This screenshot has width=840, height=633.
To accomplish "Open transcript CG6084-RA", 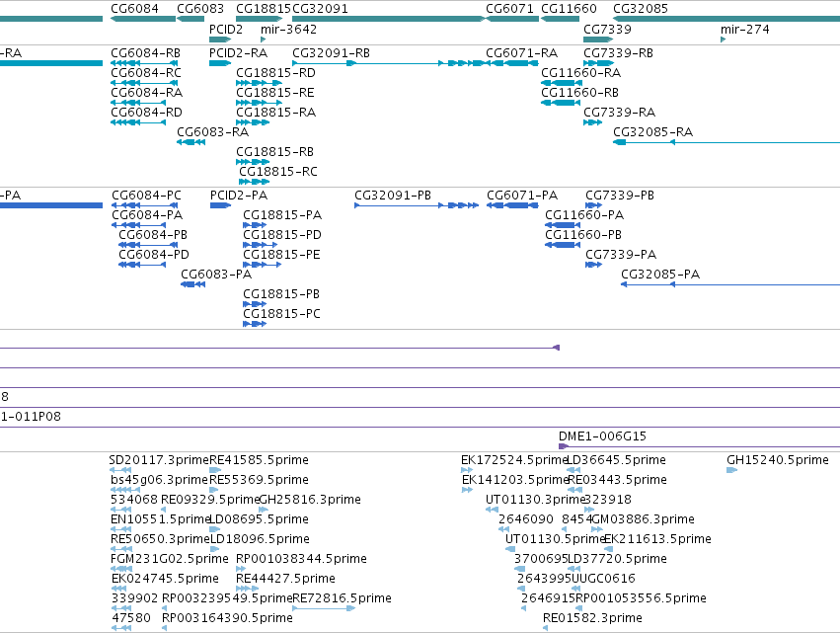I will (146, 93).
